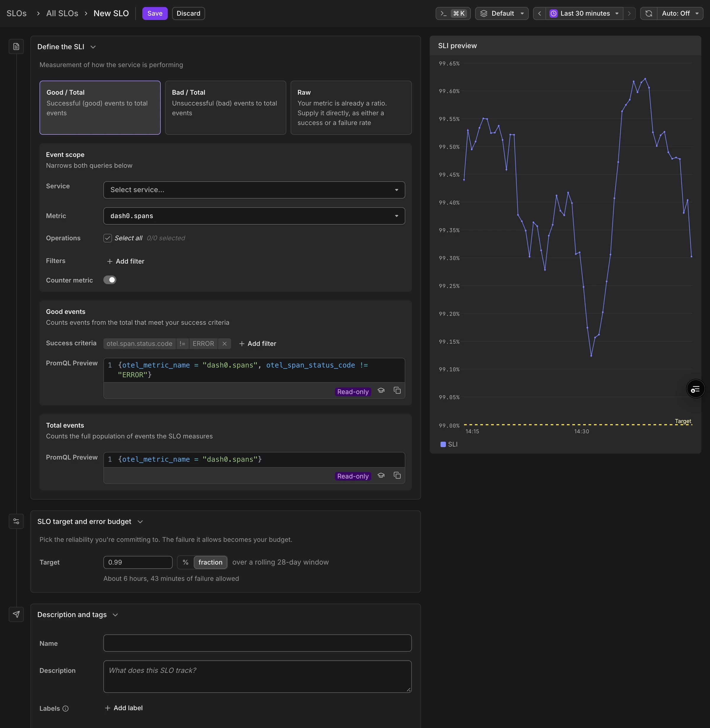Copy the Total events PromQL query
710x728 pixels.
[x=397, y=476]
